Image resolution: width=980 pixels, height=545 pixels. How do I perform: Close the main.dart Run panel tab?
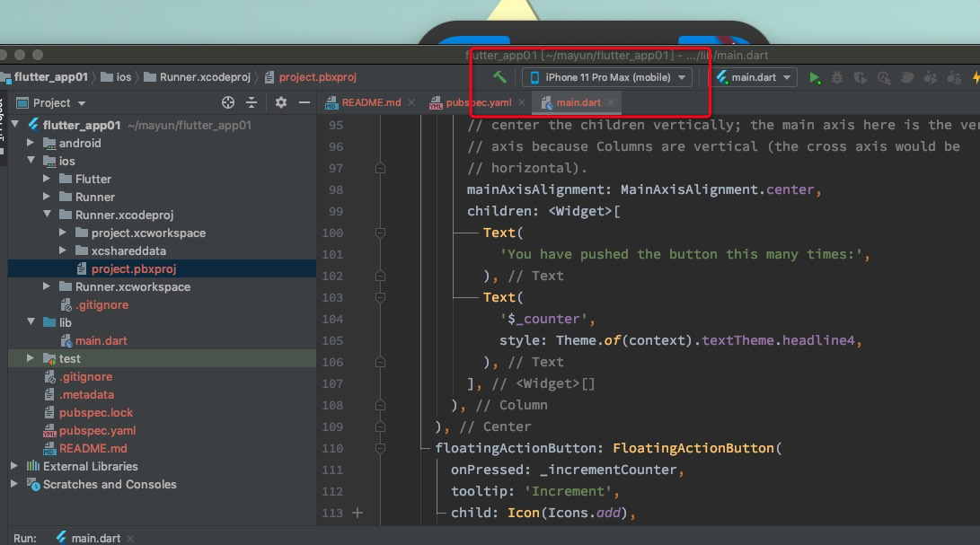pyautogui.click(x=130, y=538)
